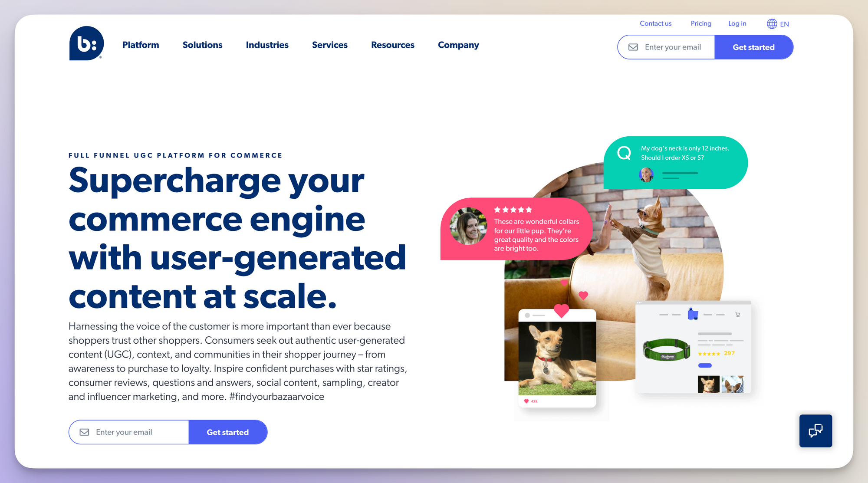868x483 pixels.
Task: Click the Log in link
Action: (737, 24)
